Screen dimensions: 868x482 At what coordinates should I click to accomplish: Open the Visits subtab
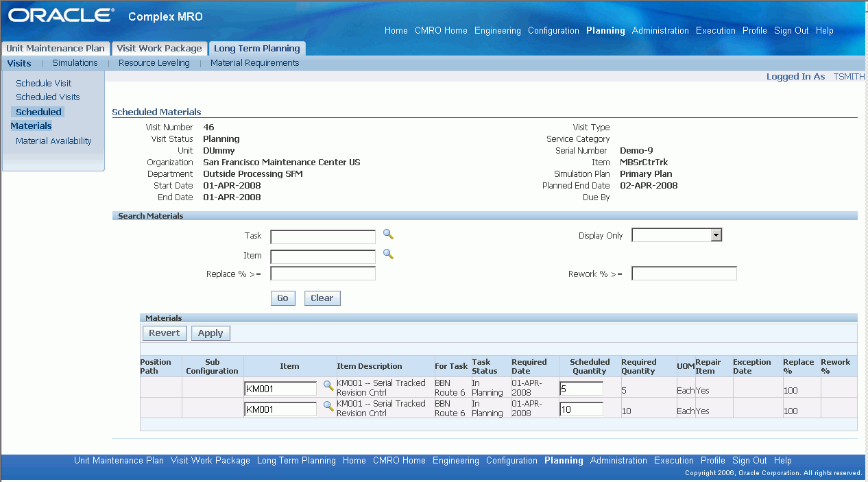(19, 63)
